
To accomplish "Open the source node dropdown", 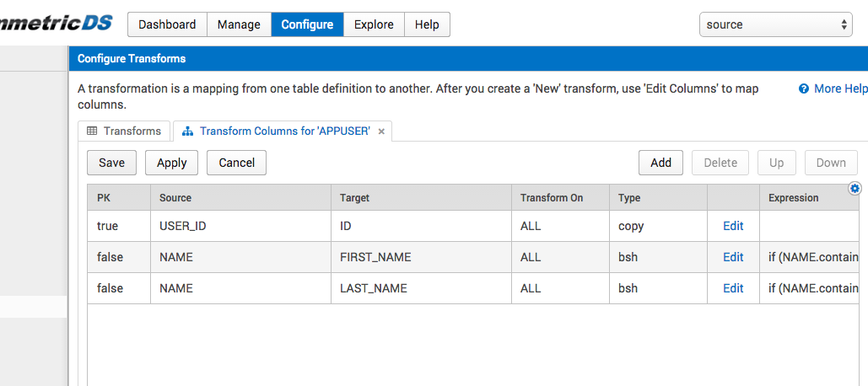I will [x=776, y=25].
